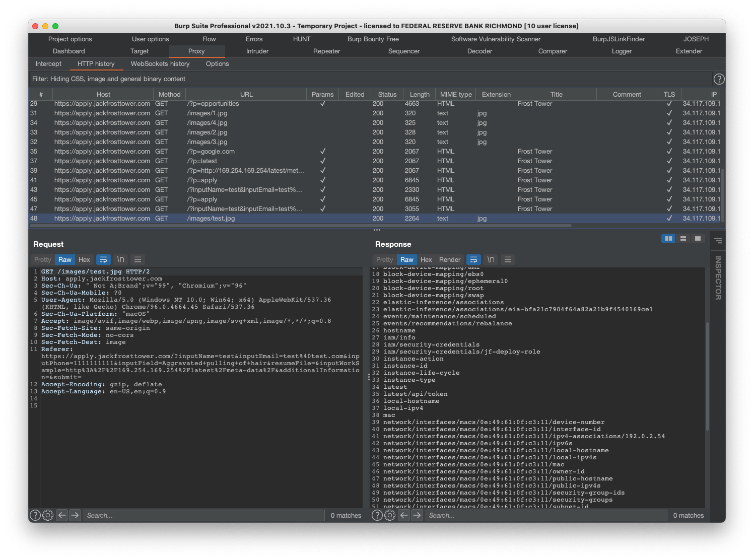Select history row 48 /images/test.jpg
This screenshot has width=754, height=560.
tap(375, 219)
